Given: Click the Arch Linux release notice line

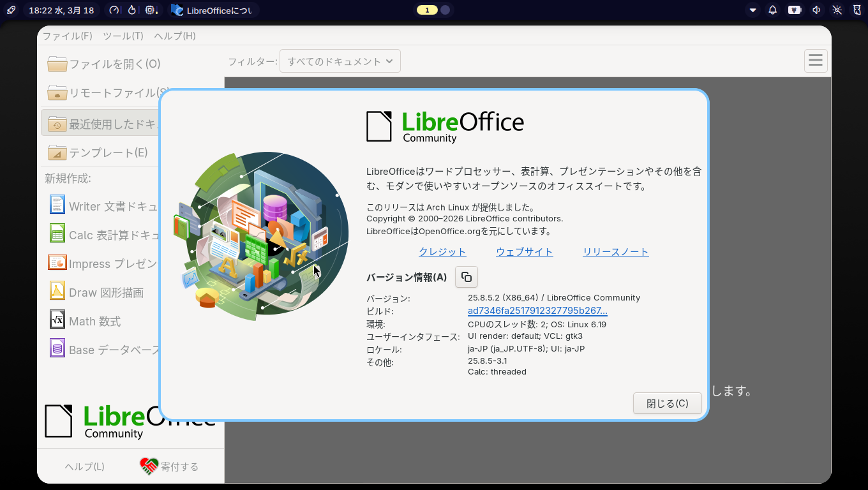Looking at the screenshot, I should pyautogui.click(x=451, y=207).
